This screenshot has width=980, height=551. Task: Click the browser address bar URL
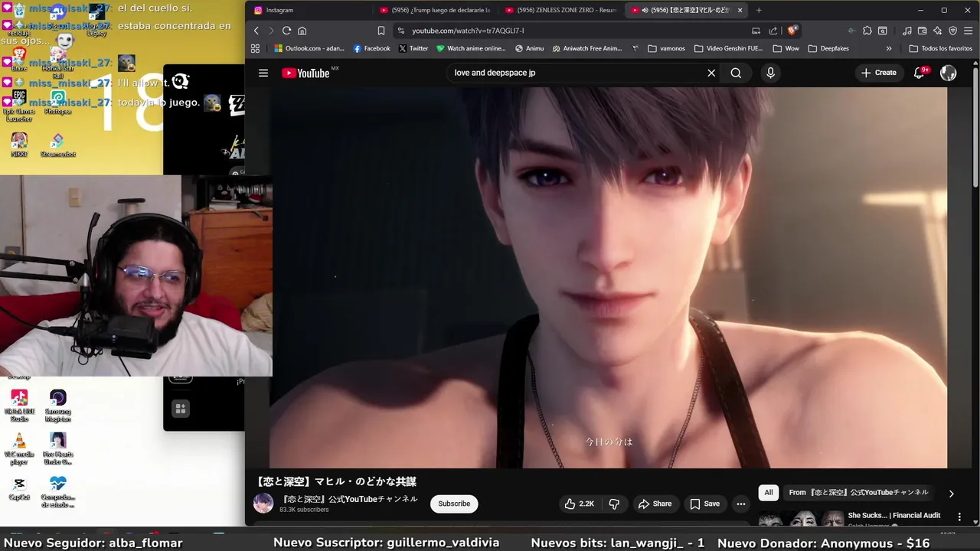[x=468, y=31]
